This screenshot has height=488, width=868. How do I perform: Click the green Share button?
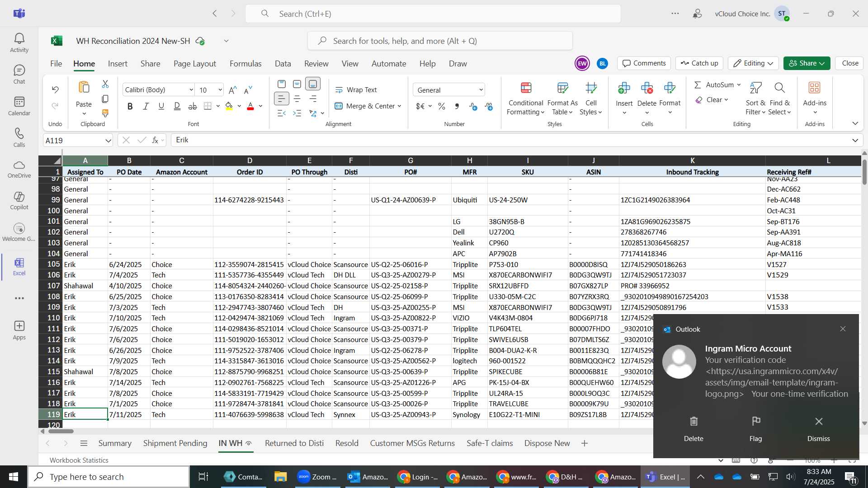pos(807,63)
